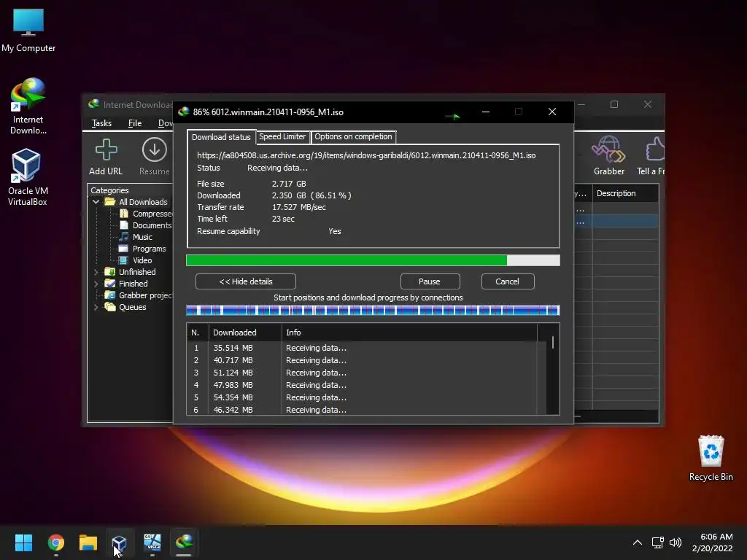This screenshot has width=747, height=560.
Task: Click the connections progress segment bar
Action: [373, 311]
